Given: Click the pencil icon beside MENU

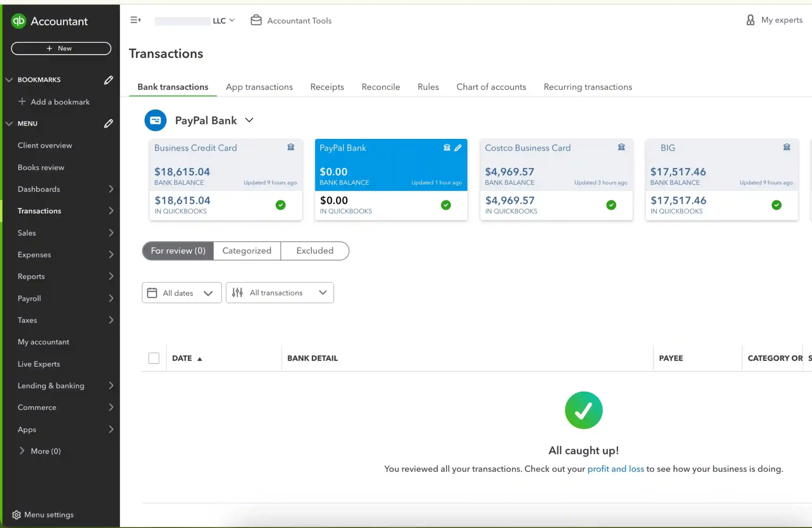Looking at the screenshot, I should pos(108,123).
